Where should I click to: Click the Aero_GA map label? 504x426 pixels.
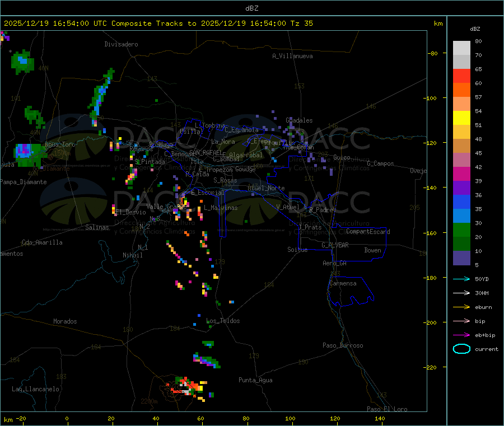pos(335,263)
